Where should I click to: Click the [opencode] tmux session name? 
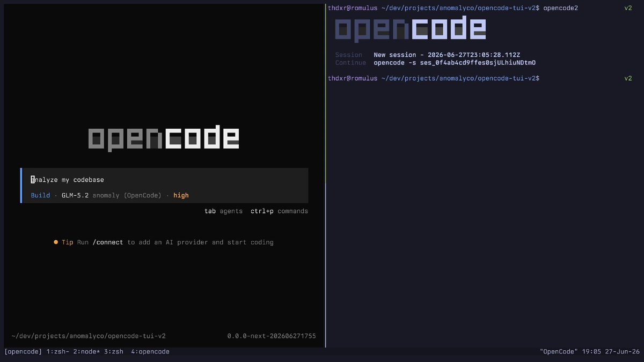pyautogui.click(x=23, y=352)
